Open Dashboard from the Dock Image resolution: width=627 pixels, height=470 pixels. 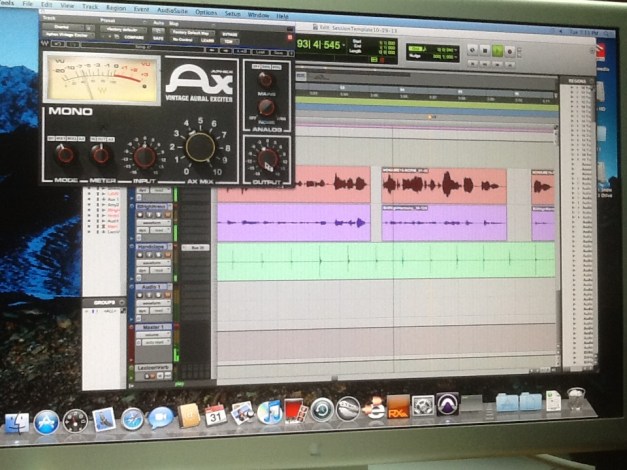tap(75, 421)
